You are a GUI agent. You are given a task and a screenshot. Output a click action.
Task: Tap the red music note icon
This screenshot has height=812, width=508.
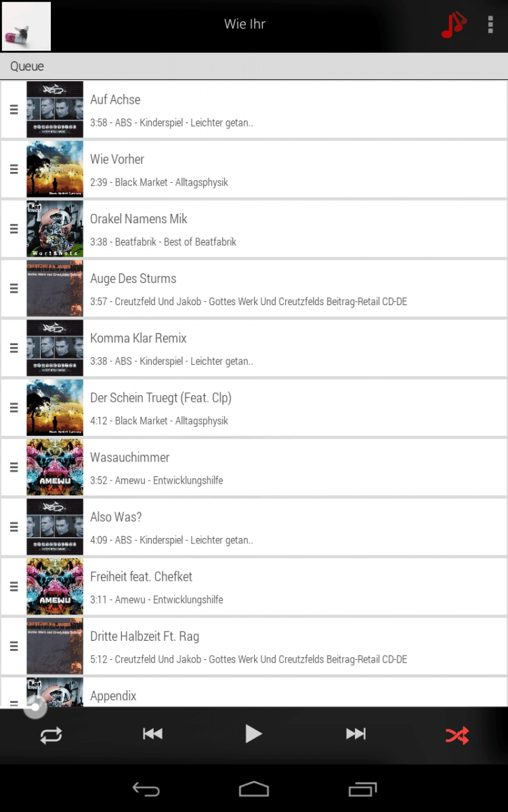(454, 24)
